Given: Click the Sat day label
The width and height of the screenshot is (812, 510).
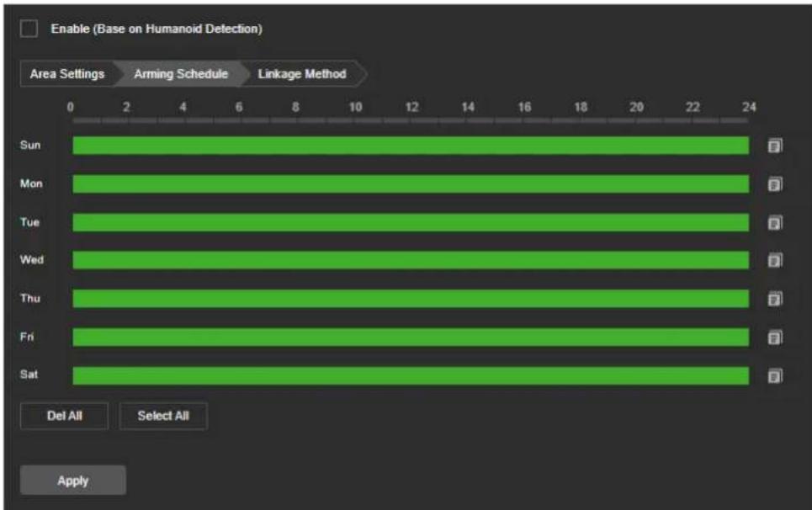Looking at the screenshot, I should [x=29, y=375].
